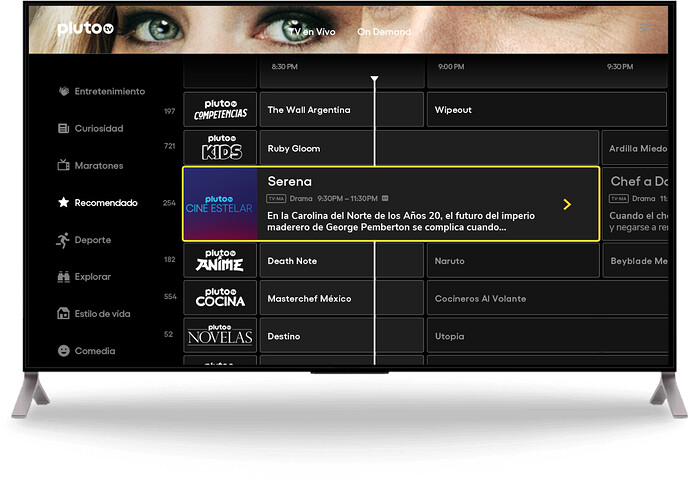Viewport: 690px width, 480px height.
Task: Select the Utopia program
Action: pyautogui.click(x=547, y=336)
